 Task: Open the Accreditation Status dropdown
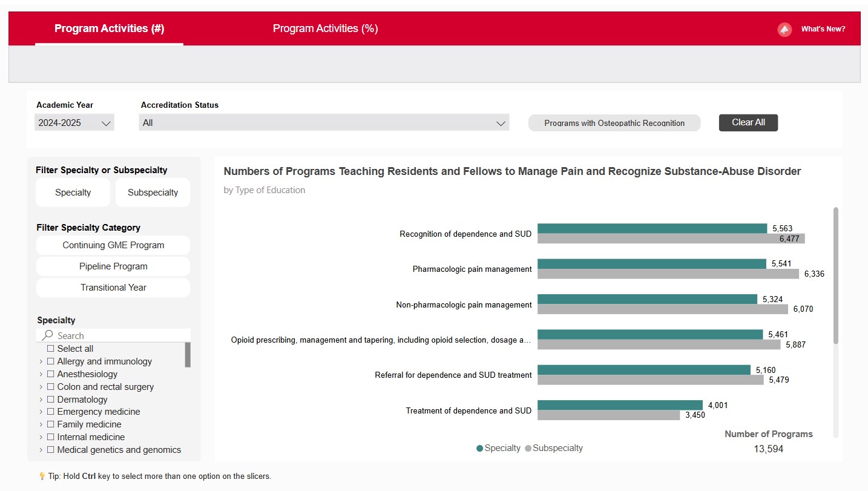[324, 123]
